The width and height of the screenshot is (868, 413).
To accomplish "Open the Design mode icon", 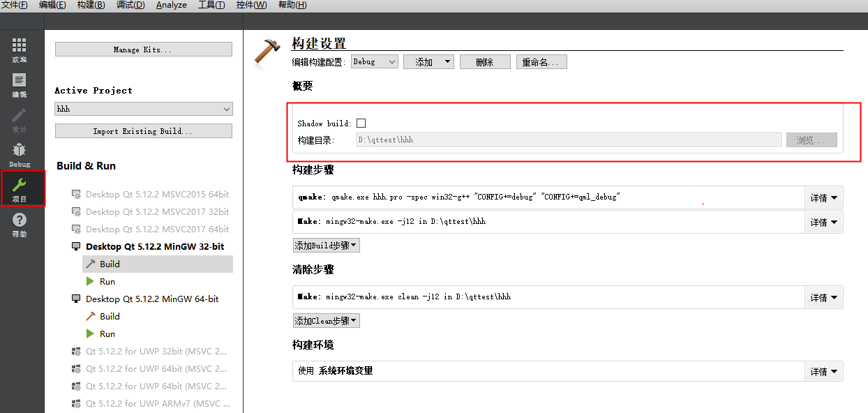I will (x=20, y=115).
